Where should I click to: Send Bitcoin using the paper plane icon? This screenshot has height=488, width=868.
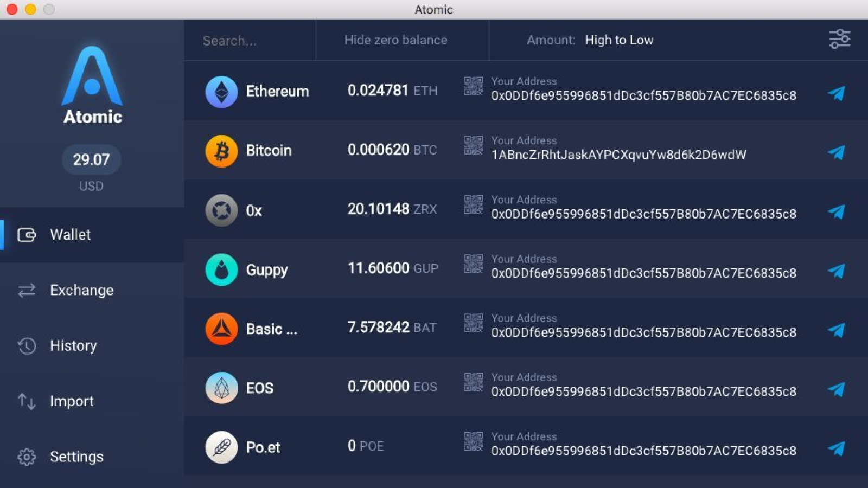pyautogui.click(x=837, y=152)
